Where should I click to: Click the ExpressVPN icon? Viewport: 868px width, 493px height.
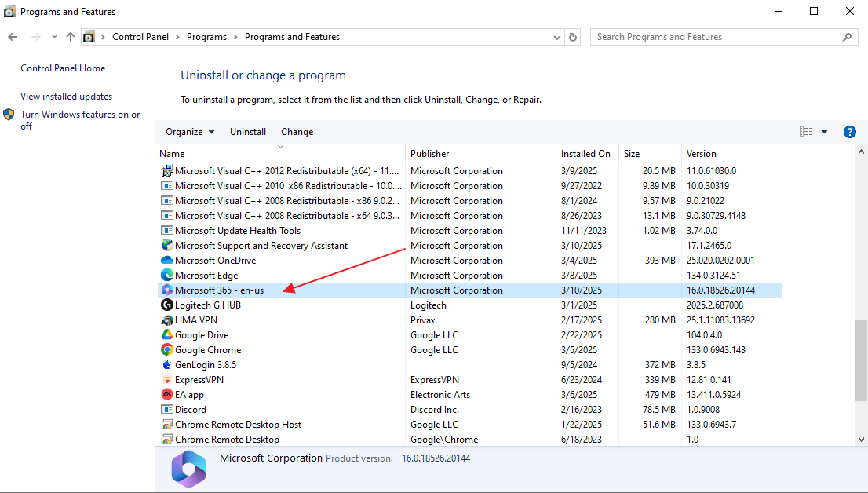(x=166, y=380)
